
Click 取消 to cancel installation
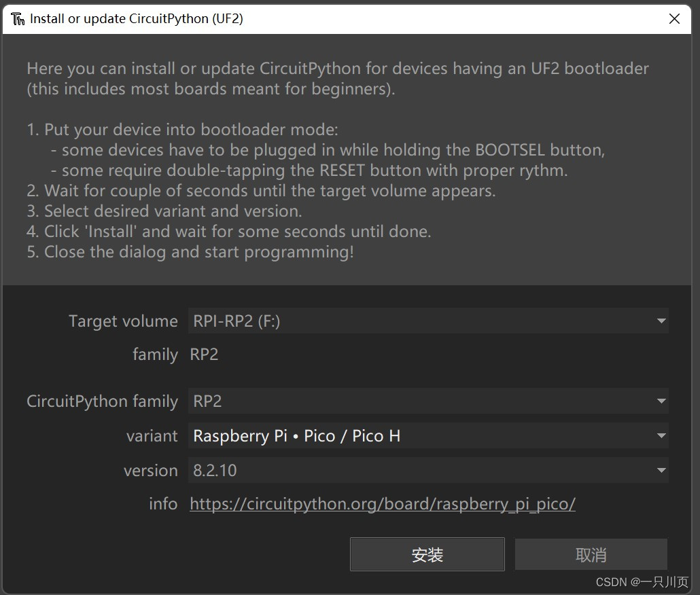[x=591, y=554]
